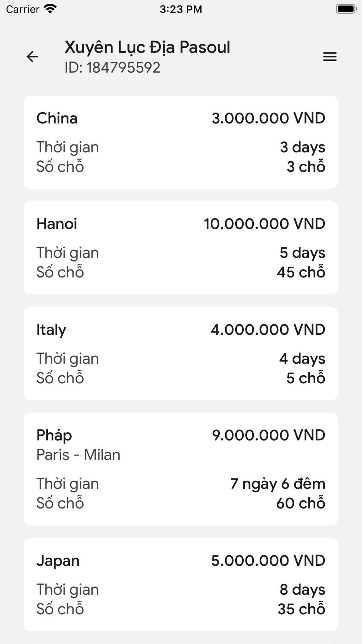Tap the back arrow icon
The width and height of the screenshot is (362, 644).
[33, 57]
